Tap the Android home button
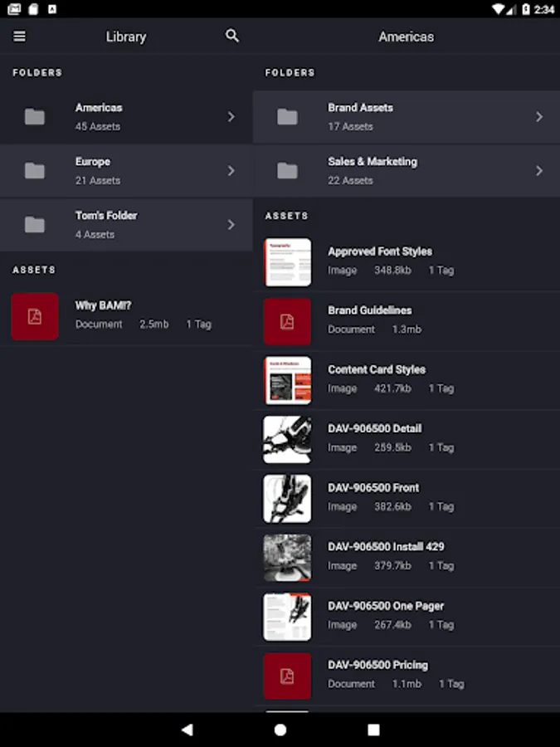 (x=280, y=730)
